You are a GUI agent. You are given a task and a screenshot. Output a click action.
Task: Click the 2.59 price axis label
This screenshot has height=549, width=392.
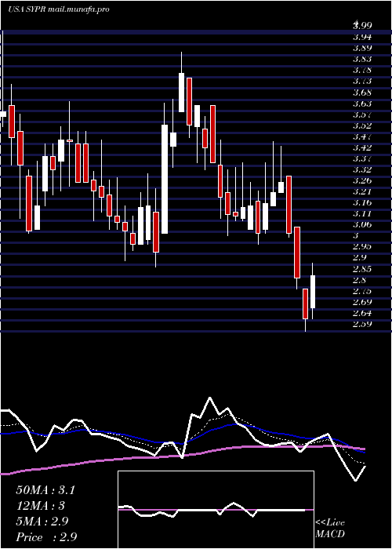pyautogui.click(x=362, y=324)
